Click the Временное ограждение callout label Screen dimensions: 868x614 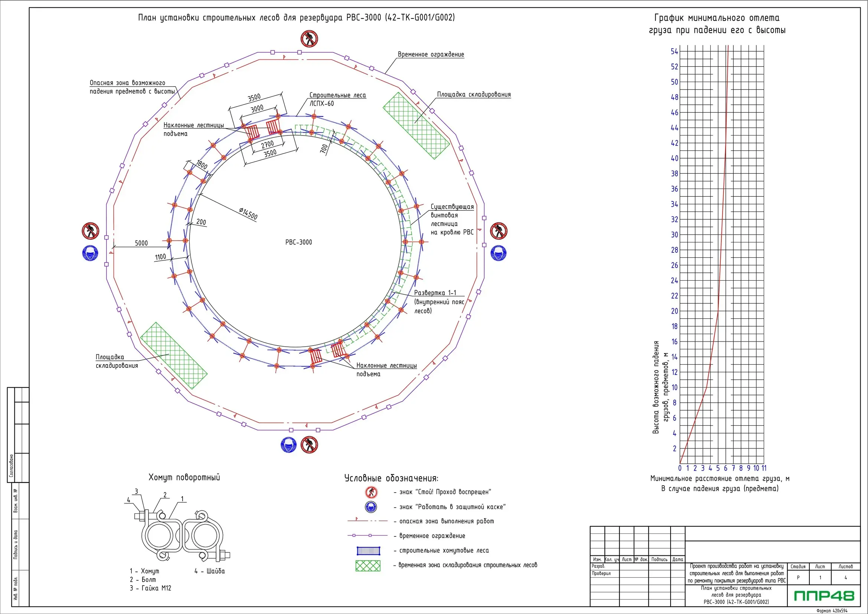click(x=430, y=55)
